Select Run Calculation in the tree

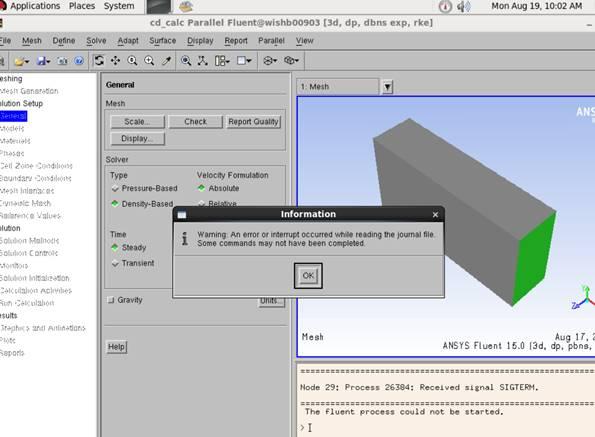(27, 303)
